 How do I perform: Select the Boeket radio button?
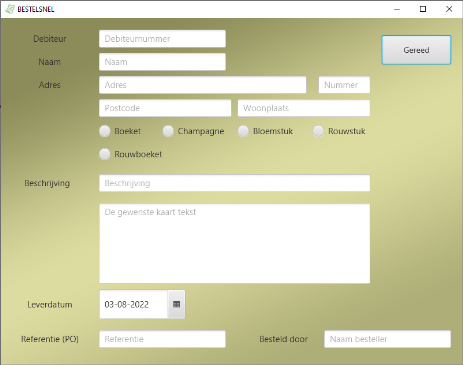105,131
